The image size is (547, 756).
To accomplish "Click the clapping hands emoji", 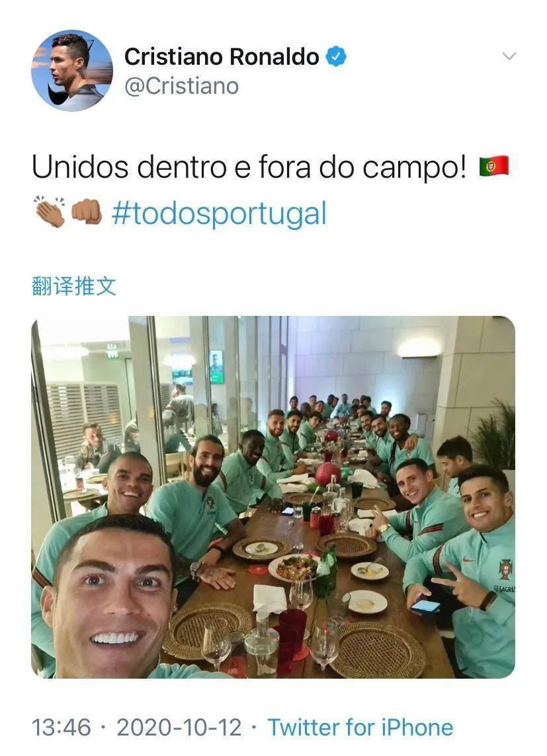I will click(x=50, y=211).
